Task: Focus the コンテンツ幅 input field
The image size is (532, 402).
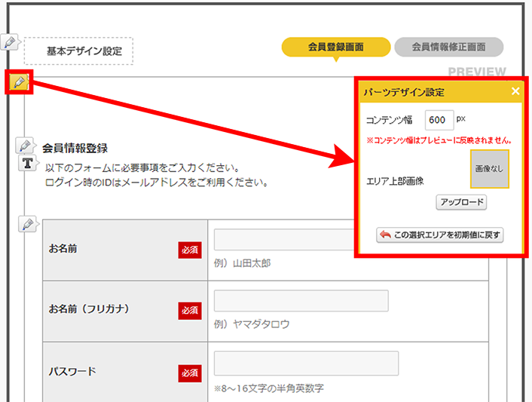Action: click(439, 120)
